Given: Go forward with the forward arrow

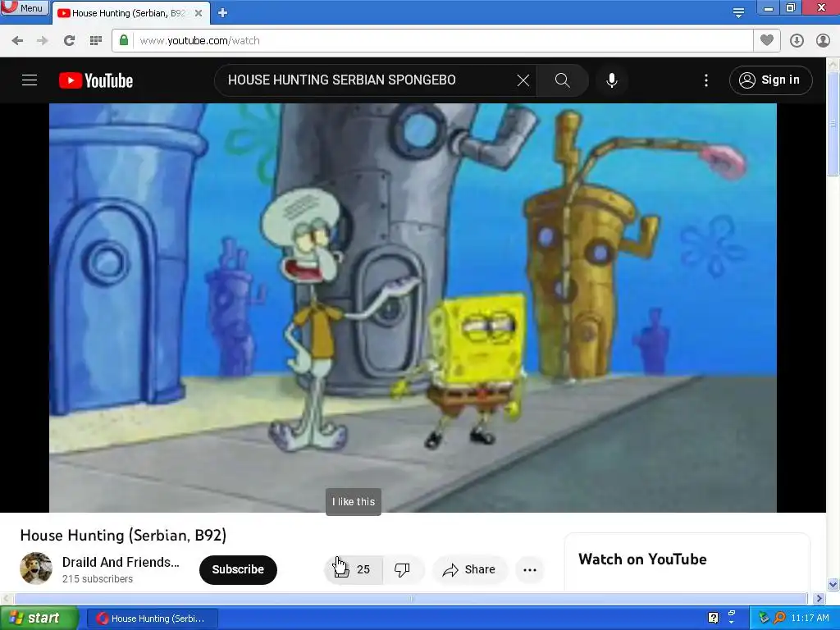Looking at the screenshot, I should 43,41.
